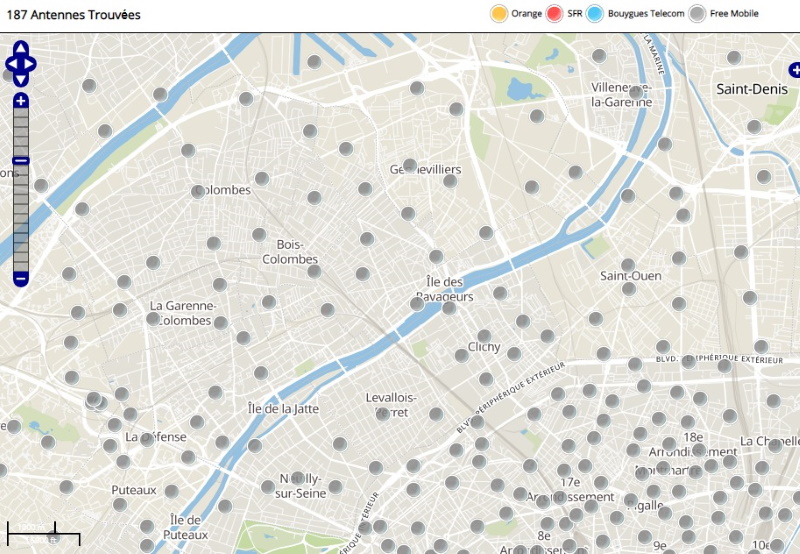800x554 pixels.
Task: Click the pan up arrow
Action: coord(21,48)
